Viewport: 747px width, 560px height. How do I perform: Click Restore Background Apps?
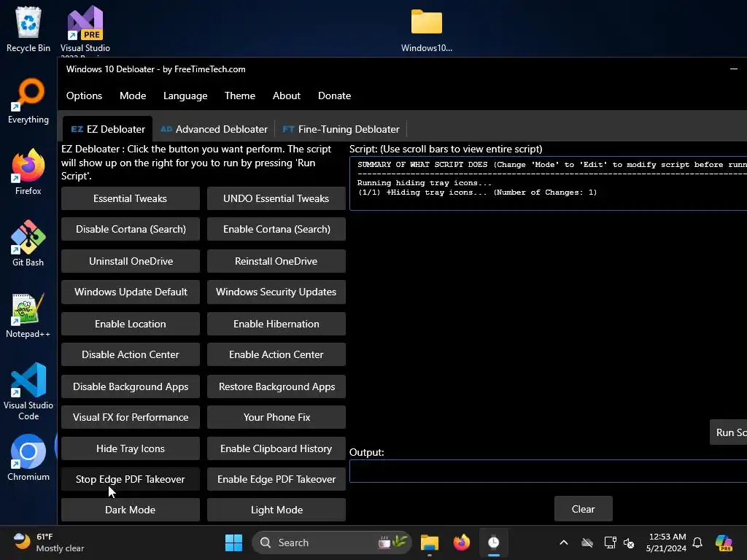coord(276,386)
